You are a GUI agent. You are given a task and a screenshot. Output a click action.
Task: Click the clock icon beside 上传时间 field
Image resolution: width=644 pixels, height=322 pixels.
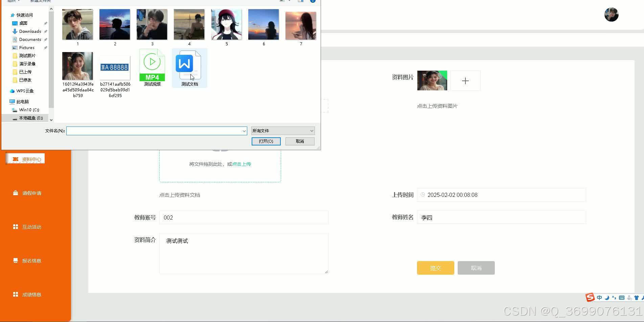point(423,195)
